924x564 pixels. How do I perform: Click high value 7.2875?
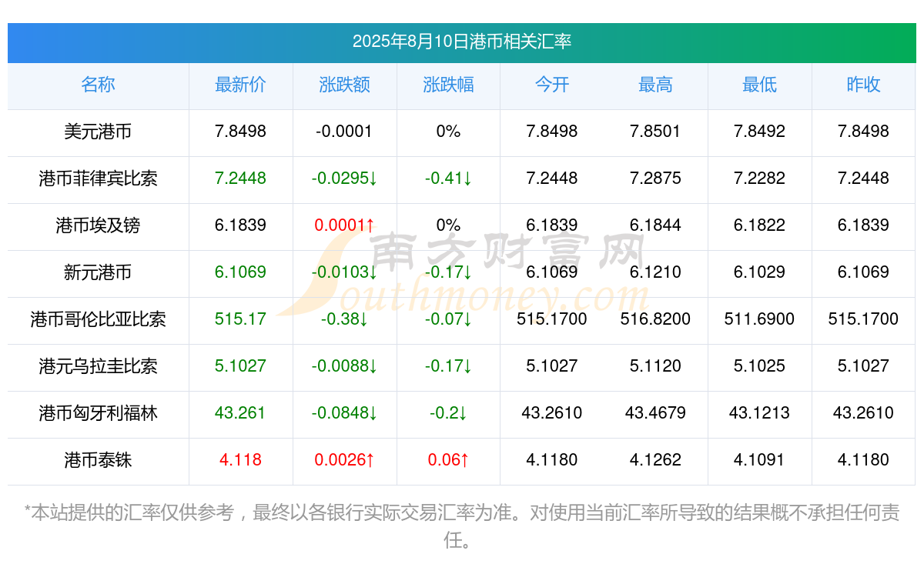(x=655, y=179)
